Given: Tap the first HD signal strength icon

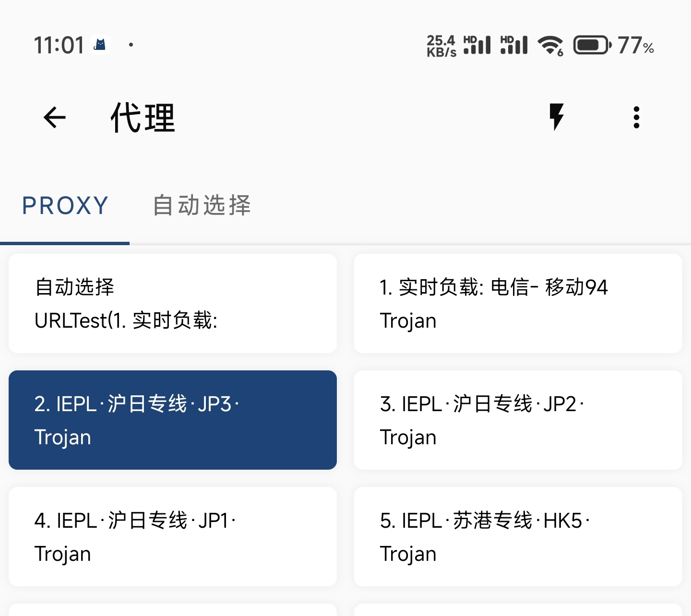Looking at the screenshot, I should point(477,45).
